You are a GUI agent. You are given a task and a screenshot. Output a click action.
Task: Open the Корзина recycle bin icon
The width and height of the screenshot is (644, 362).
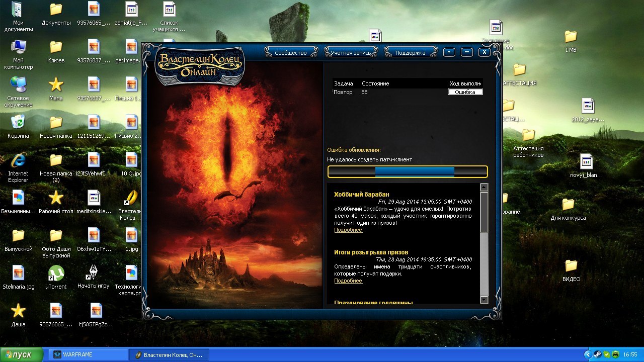[x=19, y=126]
